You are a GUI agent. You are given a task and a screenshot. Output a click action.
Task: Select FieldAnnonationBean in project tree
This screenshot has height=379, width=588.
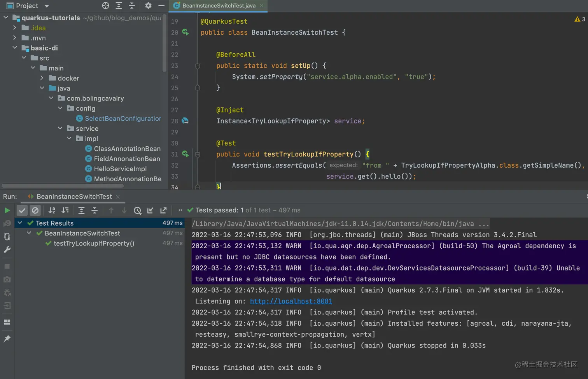pyautogui.click(x=122, y=159)
